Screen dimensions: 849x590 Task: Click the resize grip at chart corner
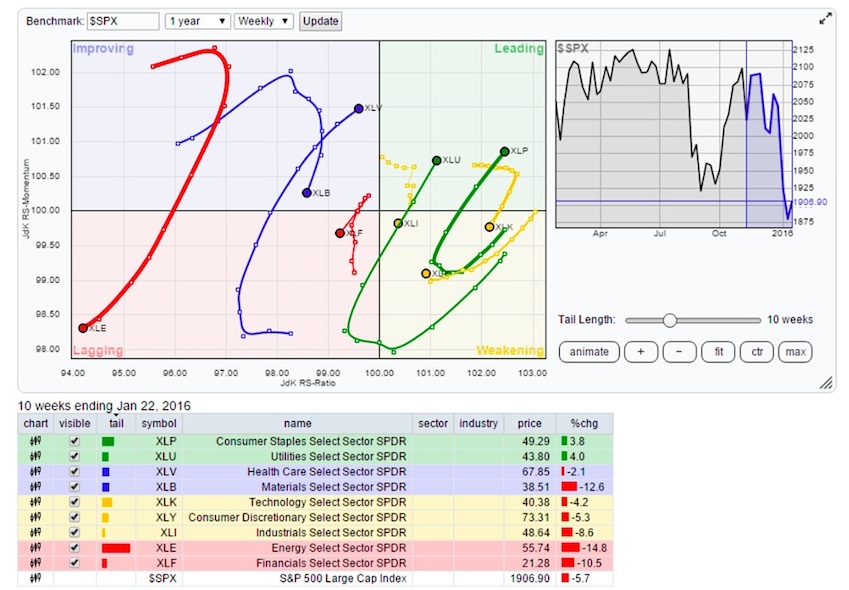[826, 383]
